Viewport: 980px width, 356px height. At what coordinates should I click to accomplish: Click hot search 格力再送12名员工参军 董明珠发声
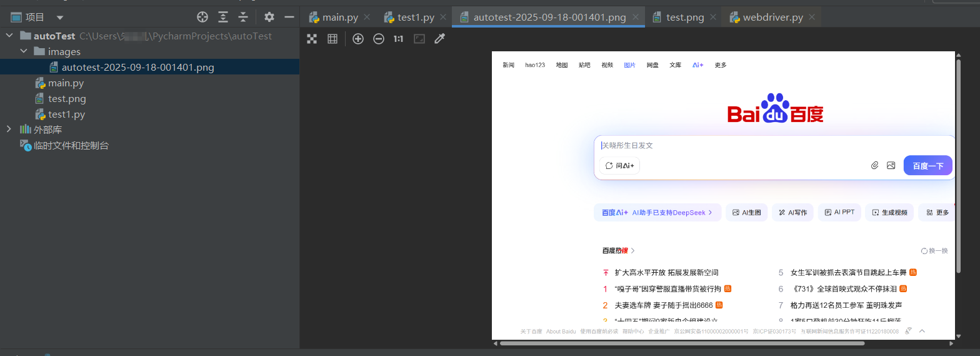pyautogui.click(x=846, y=305)
